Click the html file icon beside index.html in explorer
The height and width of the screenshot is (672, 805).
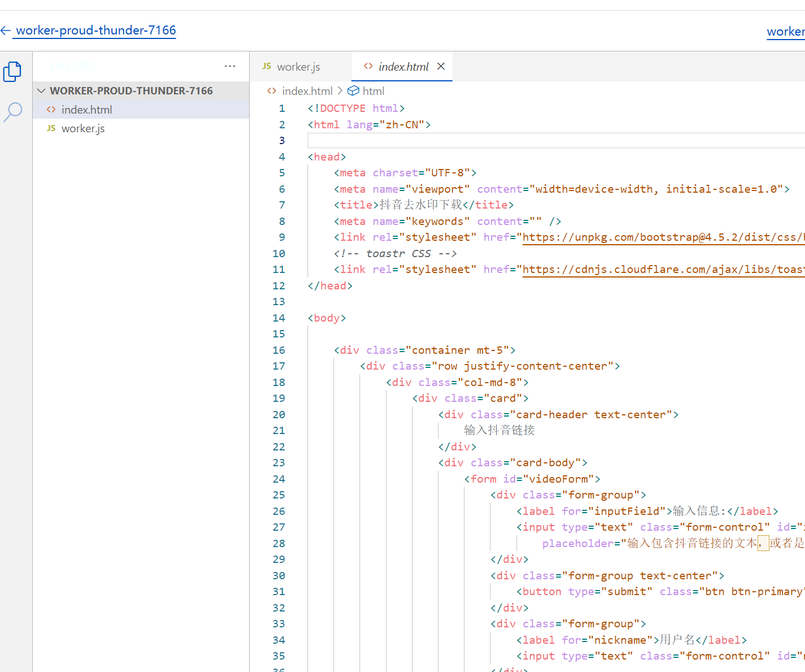51,110
